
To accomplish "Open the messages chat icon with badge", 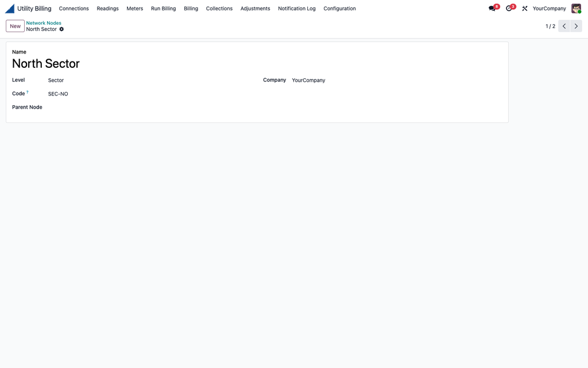I will [x=493, y=8].
